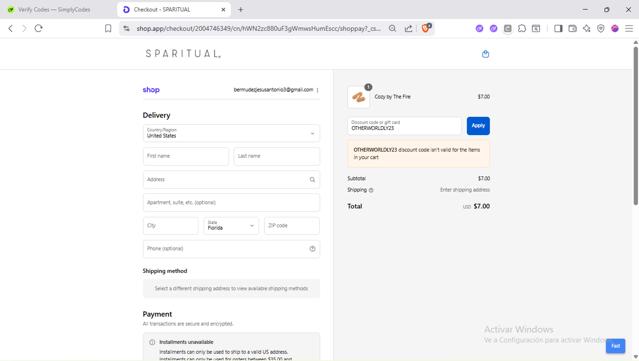Click the Cozy by The Fire product name

tap(392, 97)
